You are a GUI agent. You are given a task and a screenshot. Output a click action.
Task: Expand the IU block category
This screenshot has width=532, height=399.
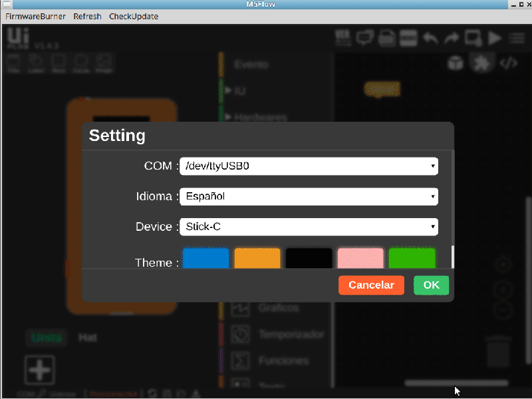tap(239, 91)
